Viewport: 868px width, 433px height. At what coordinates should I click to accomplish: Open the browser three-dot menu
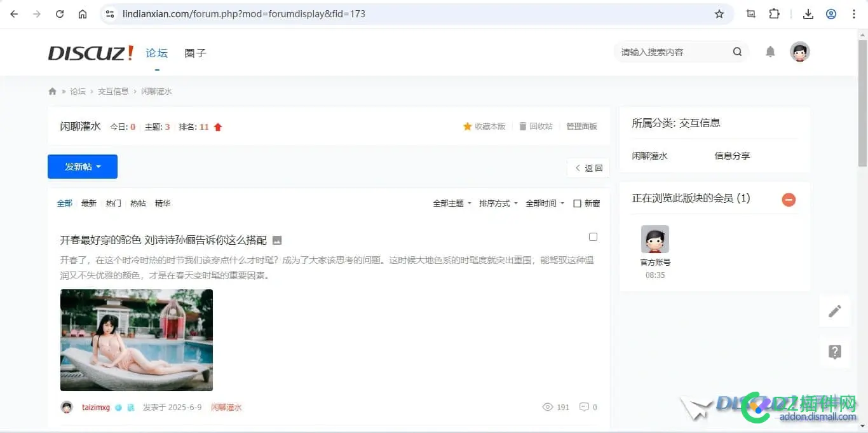(854, 14)
